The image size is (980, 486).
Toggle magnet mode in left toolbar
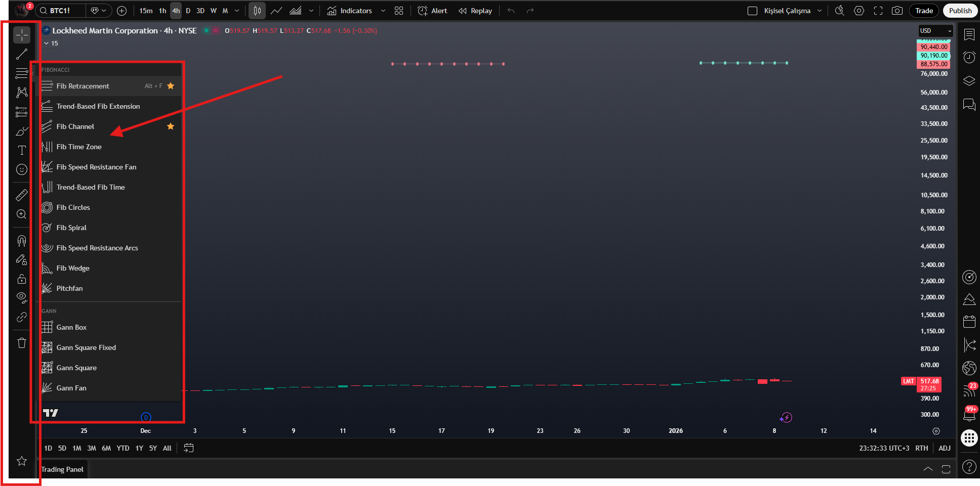click(22, 240)
